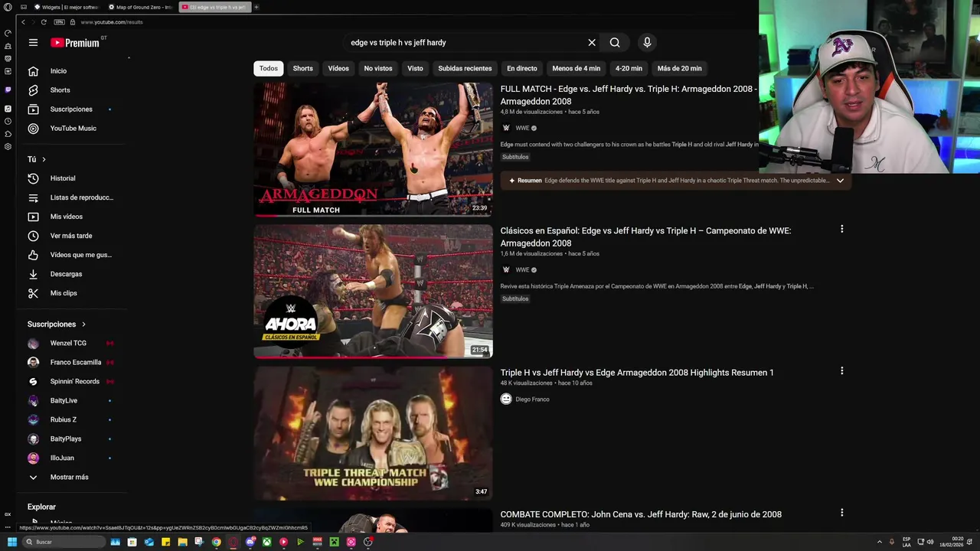980x551 pixels.
Task: Open options for Highlights Resumen 1 video
Action: point(841,371)
